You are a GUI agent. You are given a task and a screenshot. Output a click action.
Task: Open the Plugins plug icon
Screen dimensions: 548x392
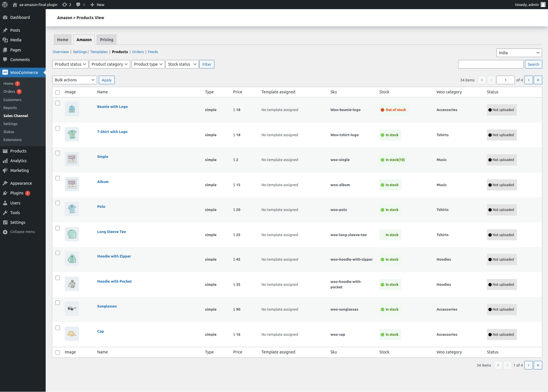click(5, 193)
